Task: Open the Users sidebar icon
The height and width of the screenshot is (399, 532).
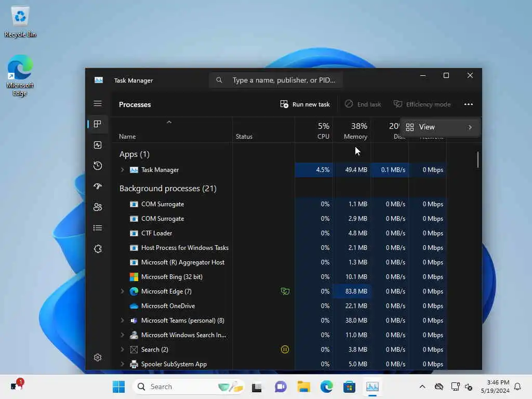Action: (98, 207)
